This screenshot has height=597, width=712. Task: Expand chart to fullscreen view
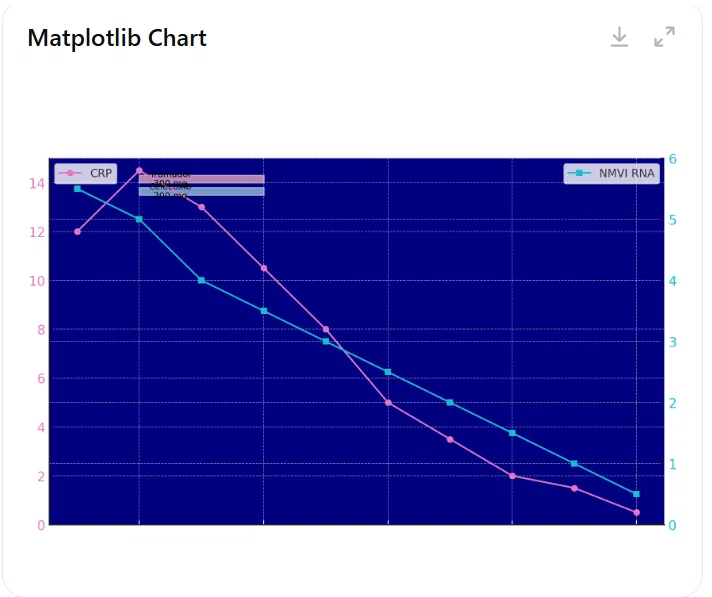tap(664, 37)
